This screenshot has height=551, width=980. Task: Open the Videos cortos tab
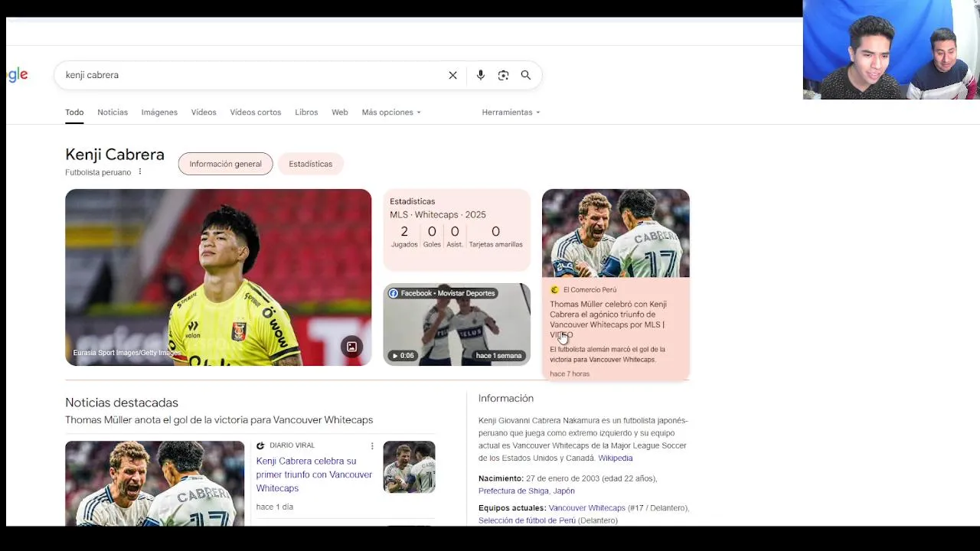256,112
